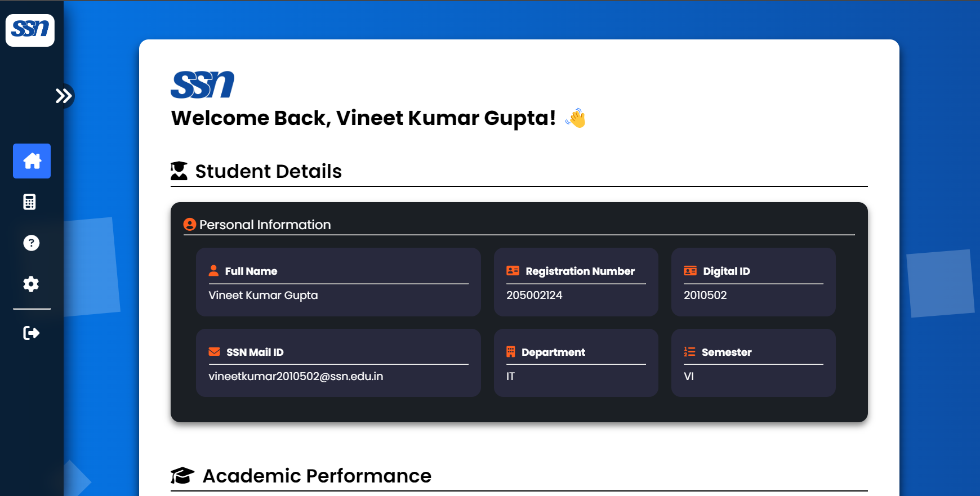Click the waving hand emoji
Screen dimensions: 980x496
[x=576, y=118]
